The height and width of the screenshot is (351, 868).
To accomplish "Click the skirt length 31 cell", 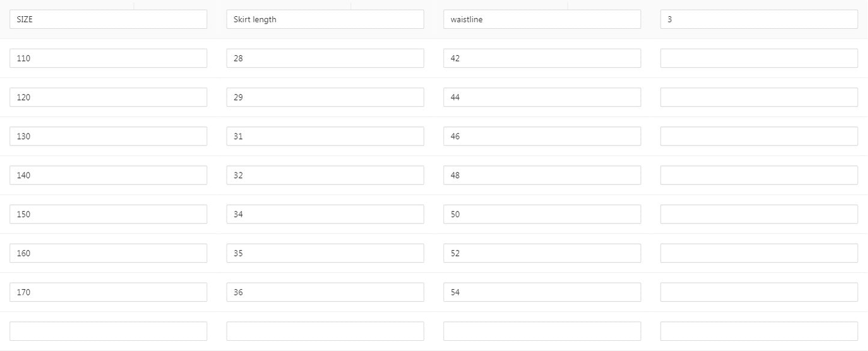I will pyautogui.click(x=325, y=136).
